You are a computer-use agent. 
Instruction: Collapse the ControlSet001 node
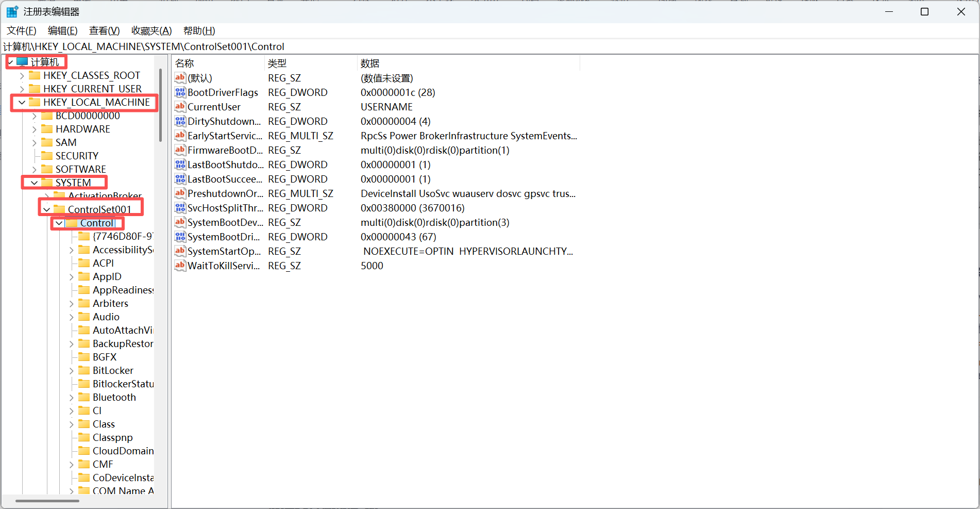tap(46, 208)
